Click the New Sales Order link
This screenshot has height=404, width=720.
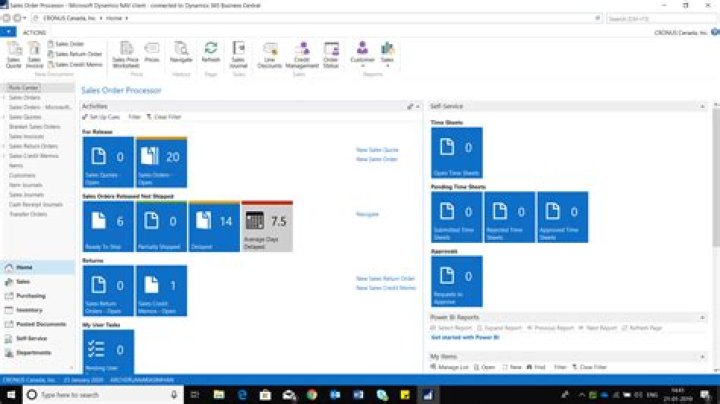[x=377, y=159]
